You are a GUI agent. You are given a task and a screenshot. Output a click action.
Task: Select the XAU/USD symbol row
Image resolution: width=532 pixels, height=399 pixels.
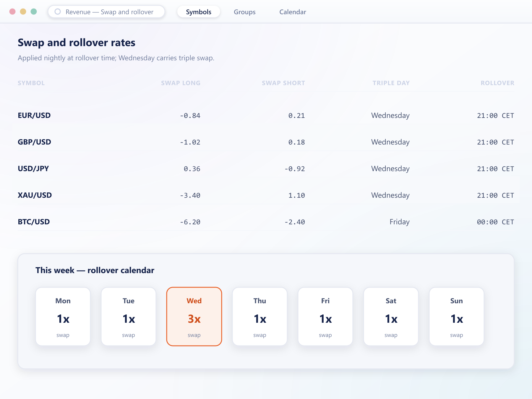266,195
